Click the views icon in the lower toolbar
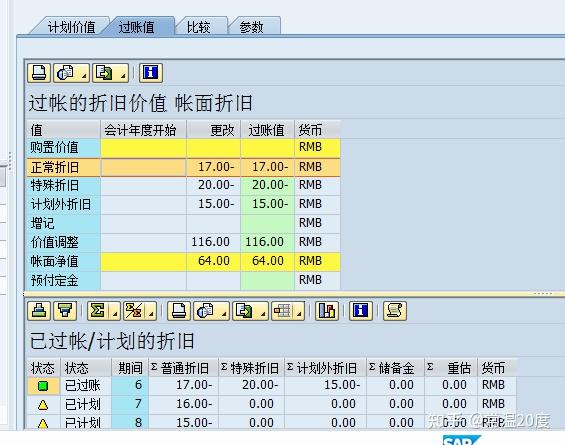Viewport: 565px width, 445px height. [x=206, y=311]
